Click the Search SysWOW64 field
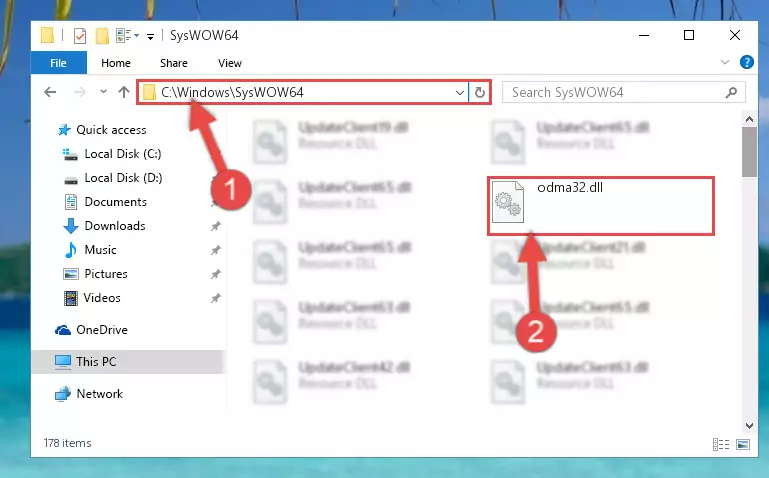Viewport: 769px width, 478px height. tap(623, 92)
